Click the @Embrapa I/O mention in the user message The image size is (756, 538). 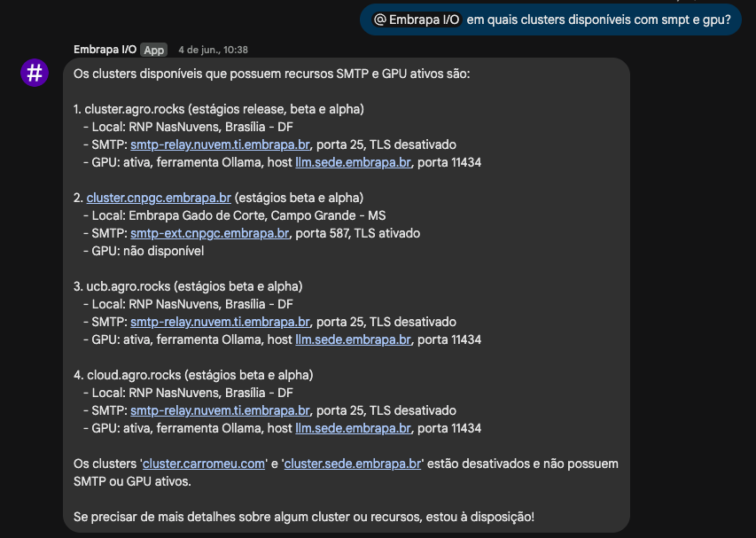point(417,19)
